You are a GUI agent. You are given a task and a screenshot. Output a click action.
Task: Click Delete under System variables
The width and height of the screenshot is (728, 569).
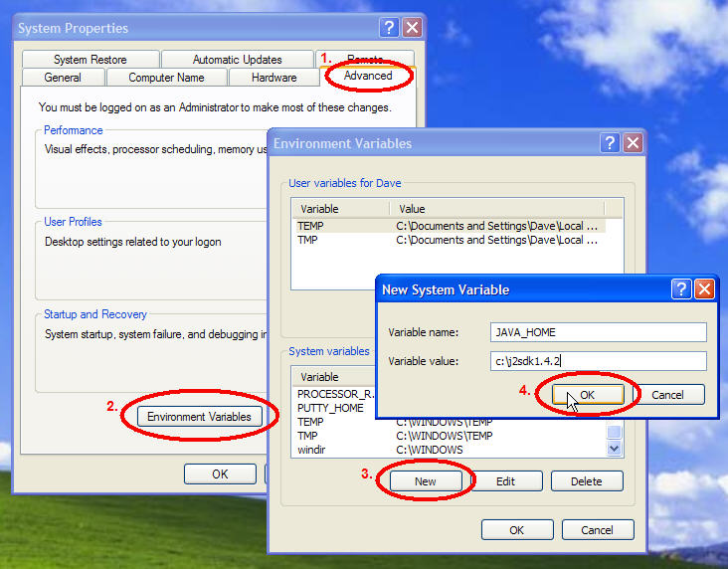tap(587, 481)
